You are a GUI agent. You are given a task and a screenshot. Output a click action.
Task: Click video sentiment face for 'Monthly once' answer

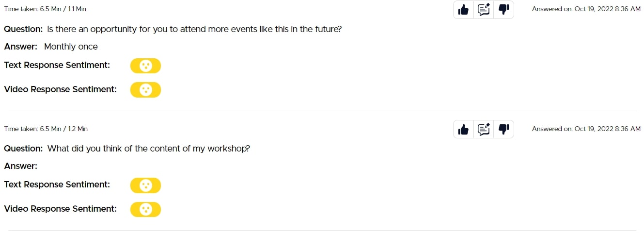[145, 90]
